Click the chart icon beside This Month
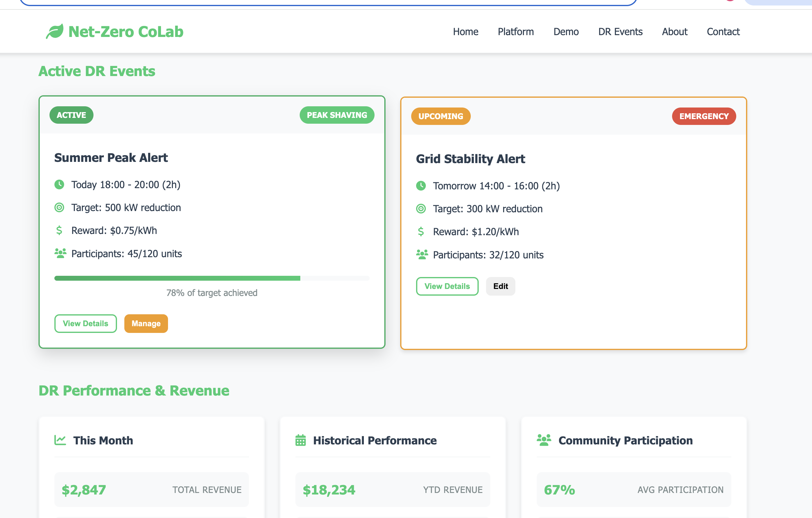This screenshot has width=812, height=518. click(x=60, y=440)
